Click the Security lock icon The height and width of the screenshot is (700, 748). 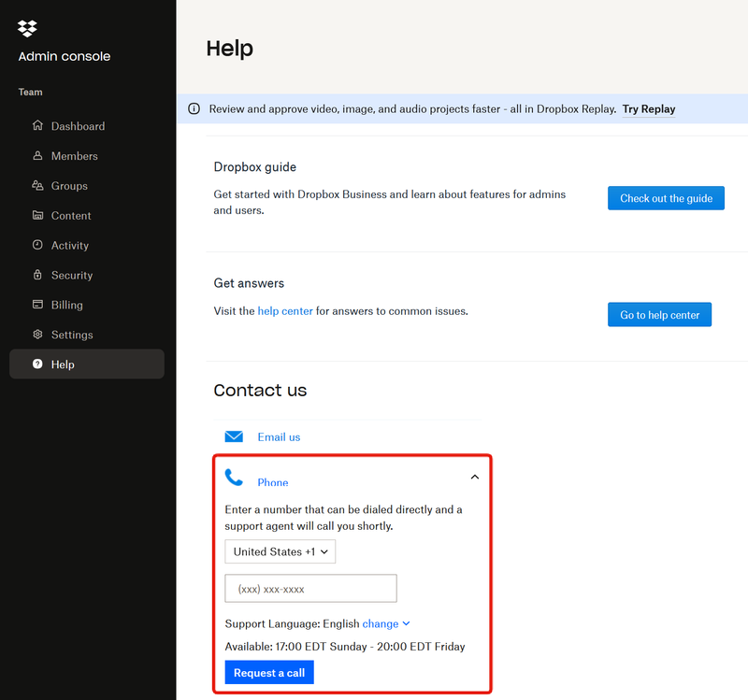[x=37, y=275]
